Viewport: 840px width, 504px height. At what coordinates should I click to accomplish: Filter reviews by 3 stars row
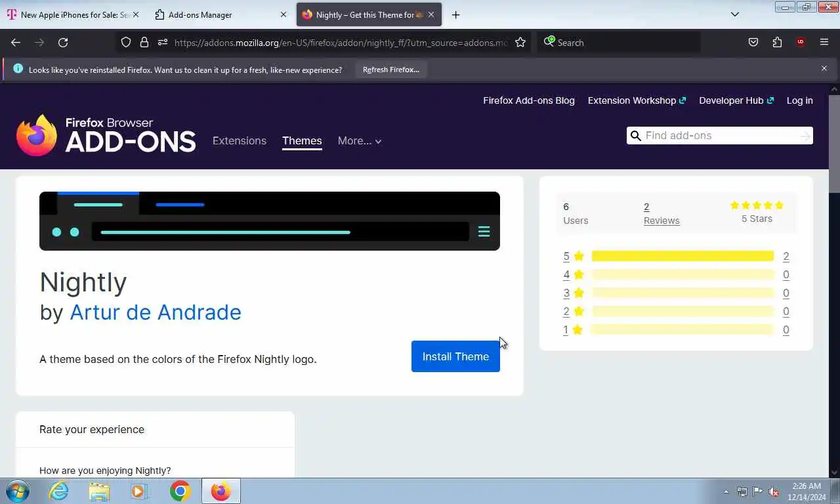pyautogui.click(x=676, y=293)
